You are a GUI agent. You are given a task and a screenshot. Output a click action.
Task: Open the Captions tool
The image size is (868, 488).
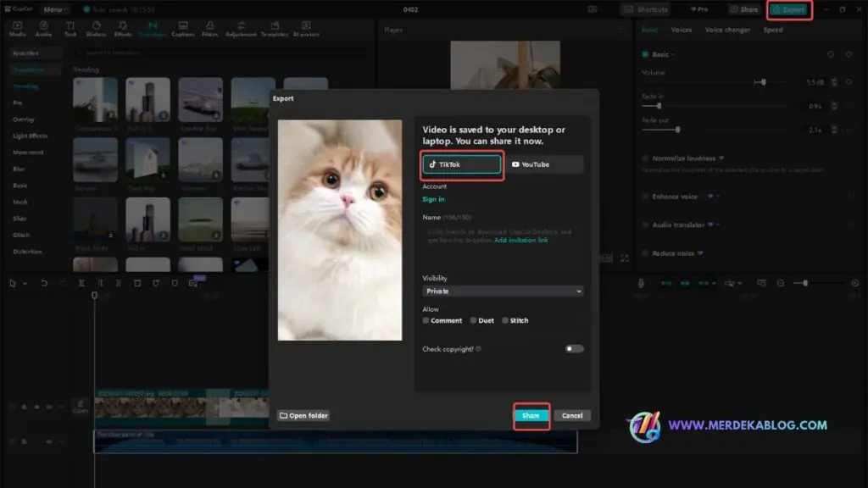pyautogui.click(x=183, y=30)
